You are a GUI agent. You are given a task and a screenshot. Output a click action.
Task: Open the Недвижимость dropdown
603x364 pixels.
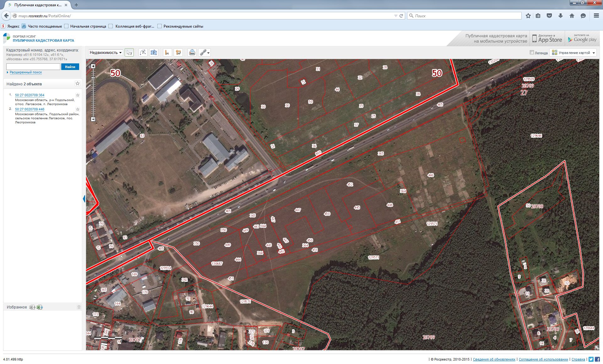click(106, 53)
